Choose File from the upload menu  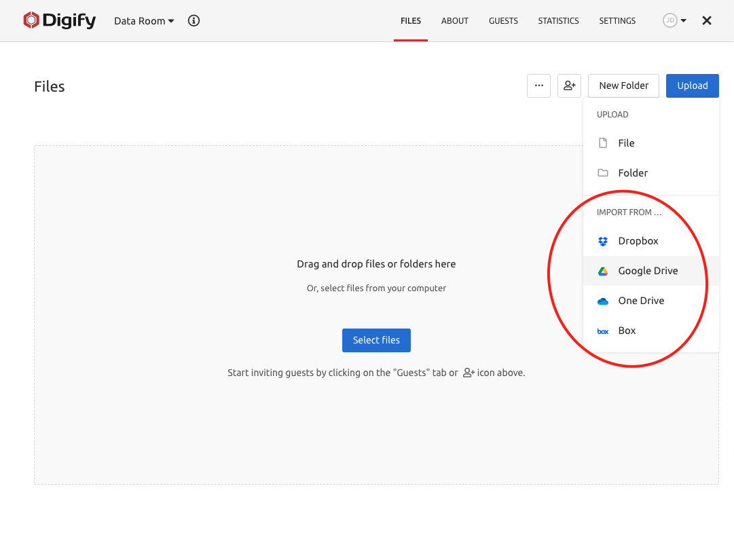click(625, 143)
